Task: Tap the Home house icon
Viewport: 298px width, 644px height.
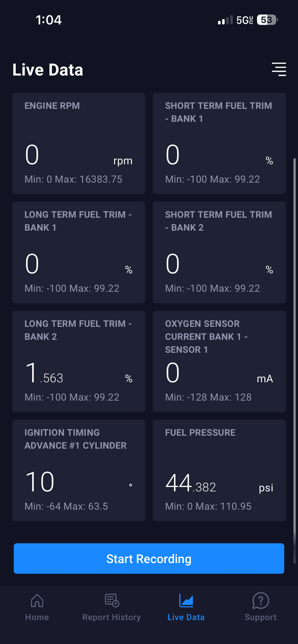Action: (37, 601)
